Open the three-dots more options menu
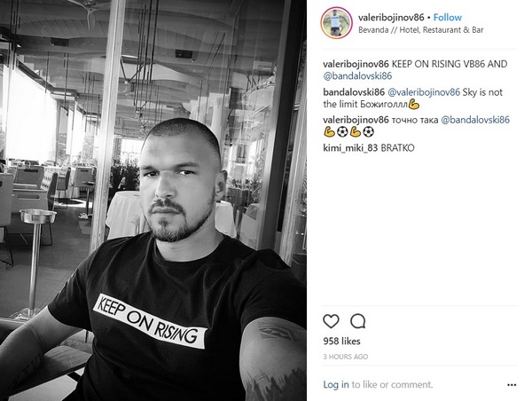 point(512,385)
